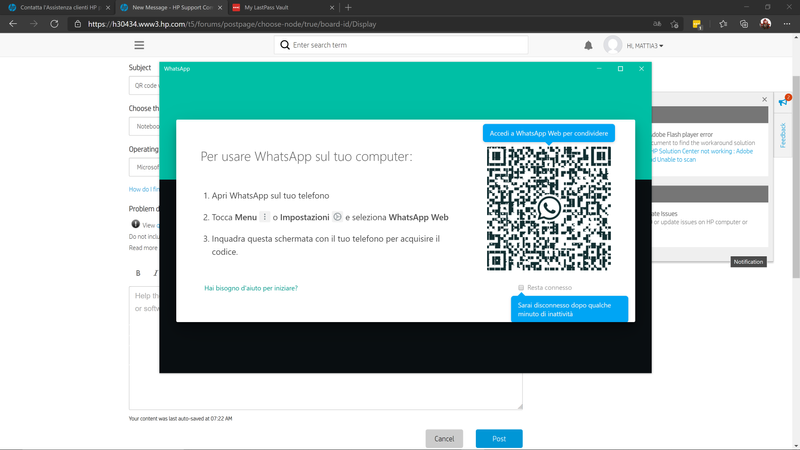Click the Bold formatting button
The image size is (800, 450).
(138, 273)
